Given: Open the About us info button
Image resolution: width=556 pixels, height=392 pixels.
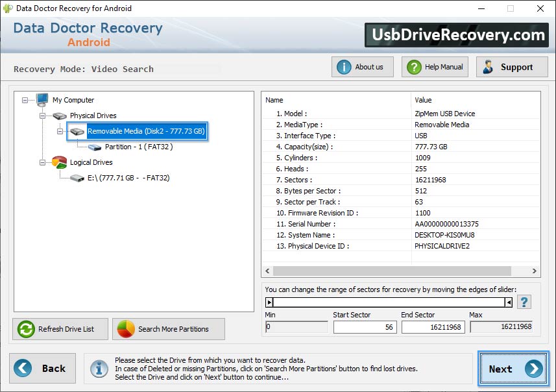Looking at the screenshot, I should pyautogui.click(x=363, y=67).
